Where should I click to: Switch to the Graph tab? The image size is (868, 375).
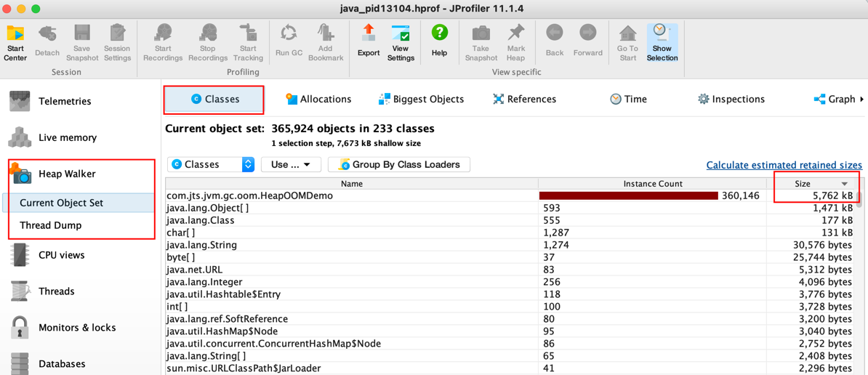point(835,99)
